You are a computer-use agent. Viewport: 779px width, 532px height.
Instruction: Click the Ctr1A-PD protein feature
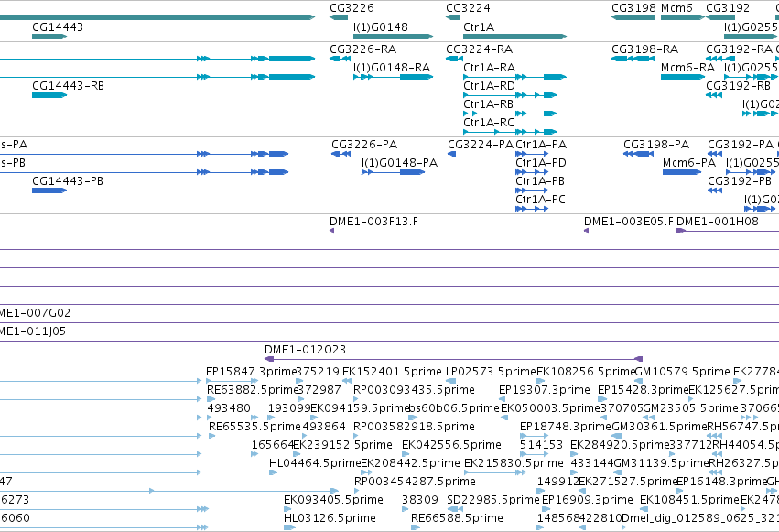pyautogui.click(x=532, y=172)
